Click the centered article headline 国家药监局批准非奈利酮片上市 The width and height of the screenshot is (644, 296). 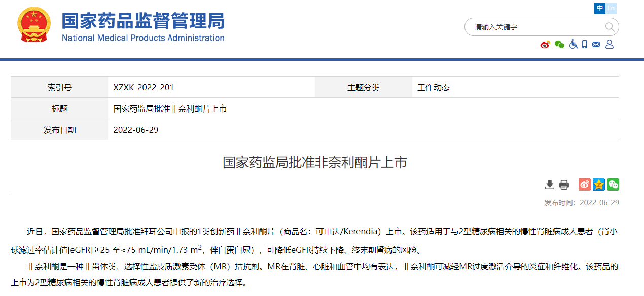314,162
